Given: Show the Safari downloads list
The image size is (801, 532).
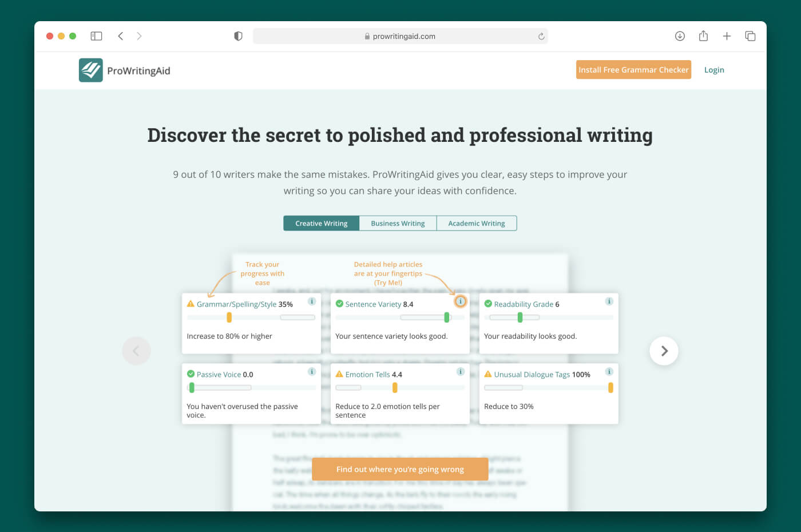Looking at the screenshot, I should click(680, 36).
